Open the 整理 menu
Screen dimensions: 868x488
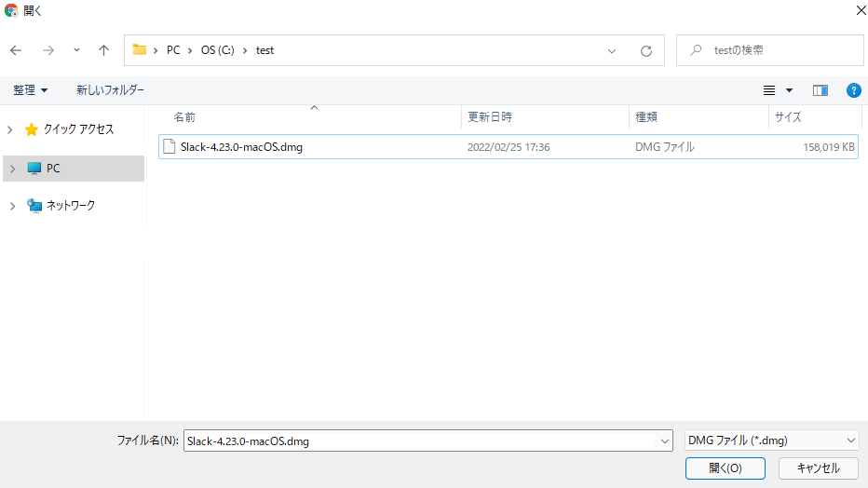coord(31,90)
